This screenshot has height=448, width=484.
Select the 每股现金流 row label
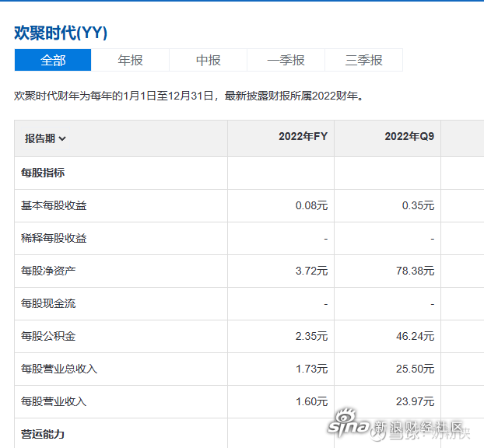click(48, 303)
